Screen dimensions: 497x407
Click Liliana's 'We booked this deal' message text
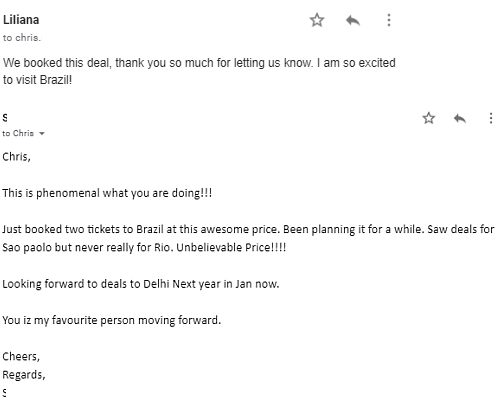pos(199,71)
